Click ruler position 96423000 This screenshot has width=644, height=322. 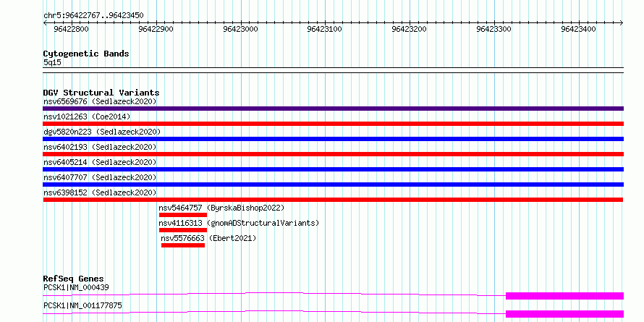pos(241,29)
